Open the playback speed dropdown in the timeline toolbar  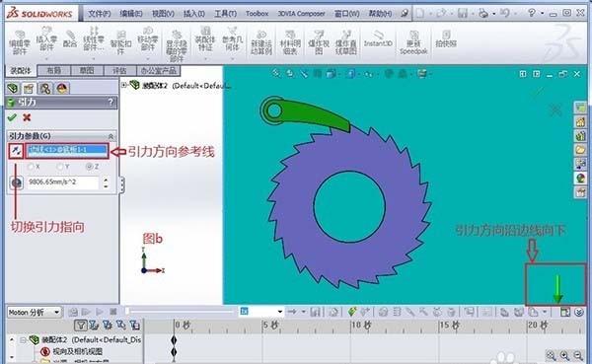[x=280, y=312]
